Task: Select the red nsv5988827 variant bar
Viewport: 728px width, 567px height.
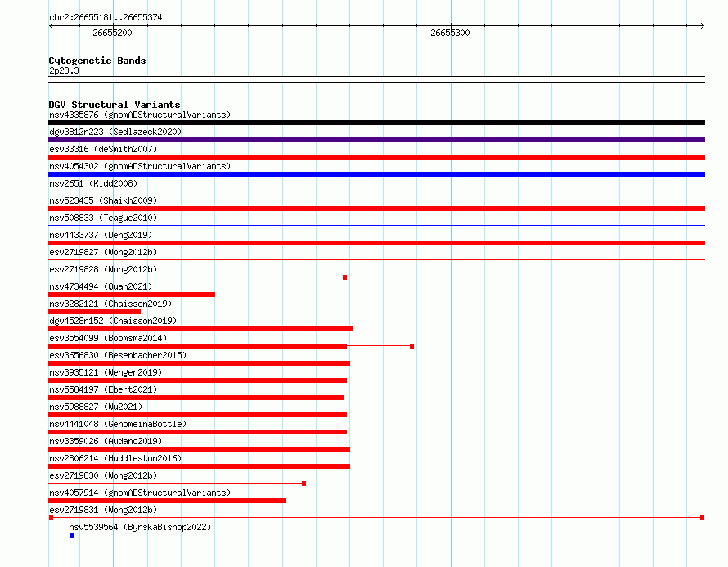Action: pos(197,415)
